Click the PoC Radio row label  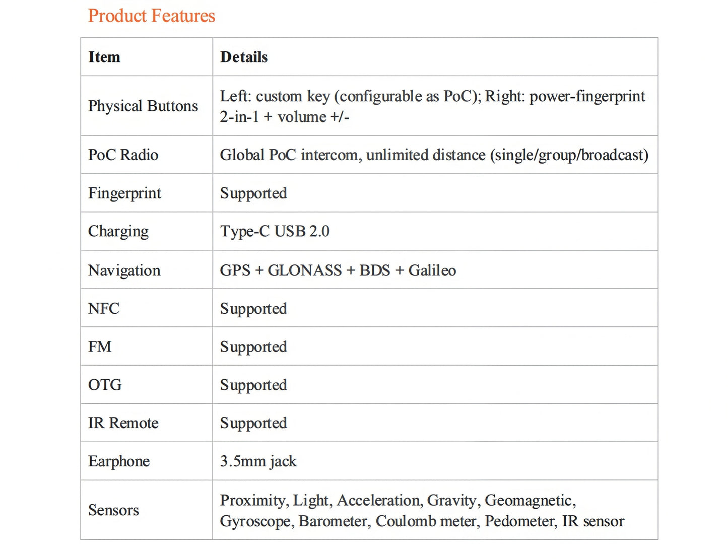point(123,155)
